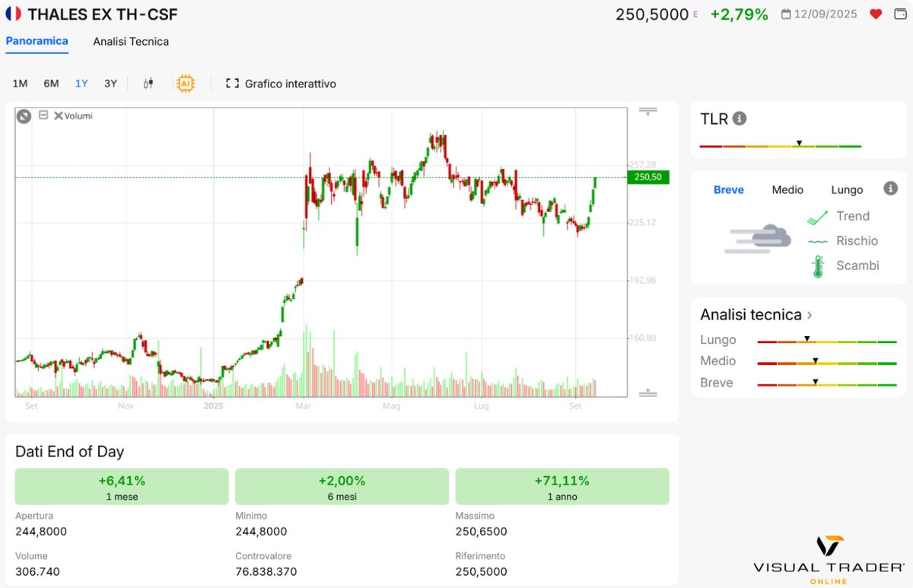Click the Dati End of Day heading
The image size is (913, 588).
pyautogui.click(x=69, y=451)
